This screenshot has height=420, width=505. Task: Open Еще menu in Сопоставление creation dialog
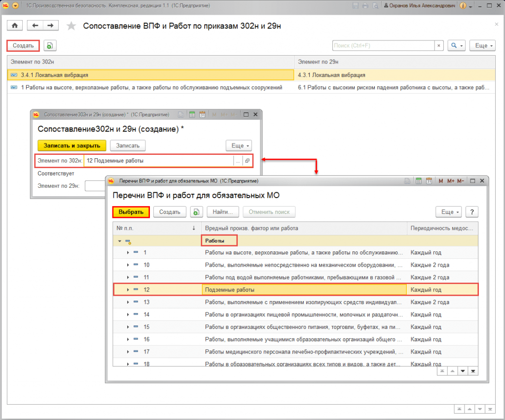[x=239, y=145]
